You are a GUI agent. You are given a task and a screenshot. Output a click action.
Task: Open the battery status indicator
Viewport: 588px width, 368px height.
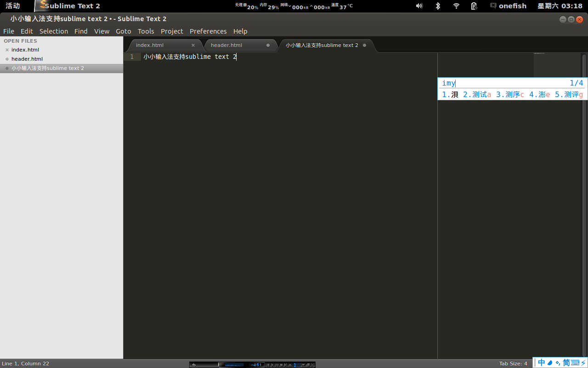coord(474,6)
